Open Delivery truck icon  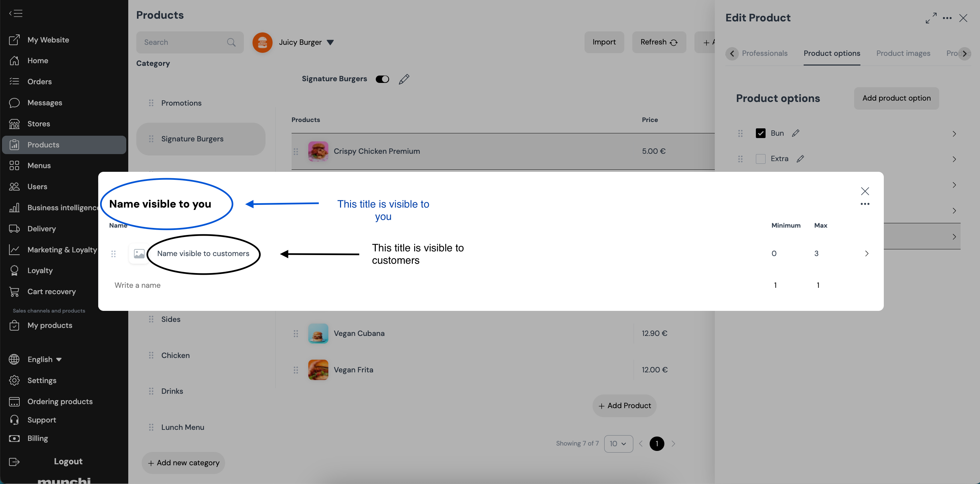pos(14,229)
